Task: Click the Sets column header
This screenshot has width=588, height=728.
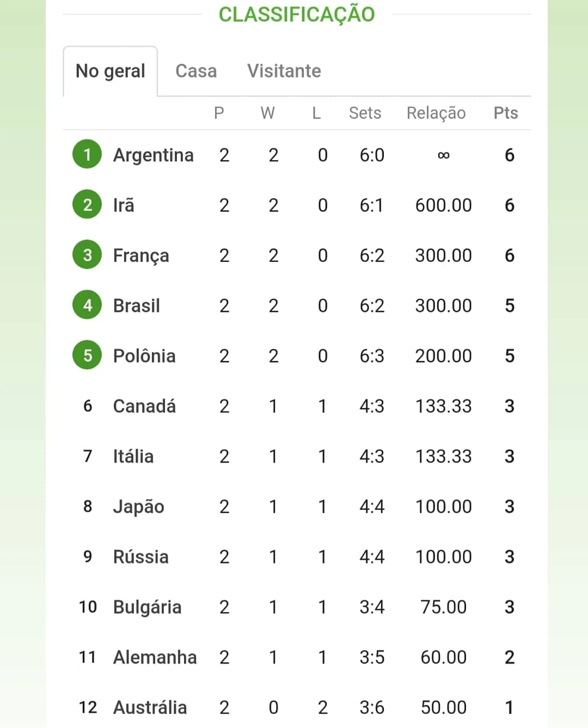Action: pyautogui.click(x=365, y=113)
